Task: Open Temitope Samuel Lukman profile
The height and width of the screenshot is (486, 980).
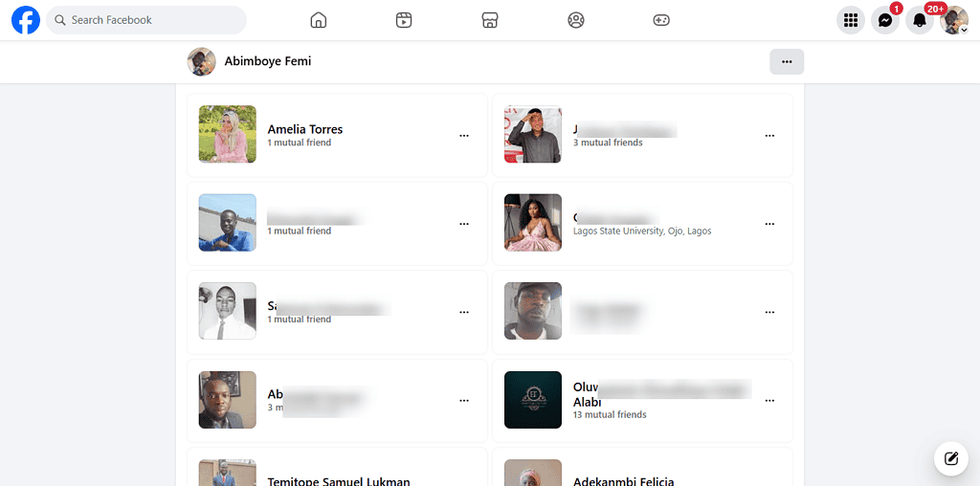Action: 339,481
